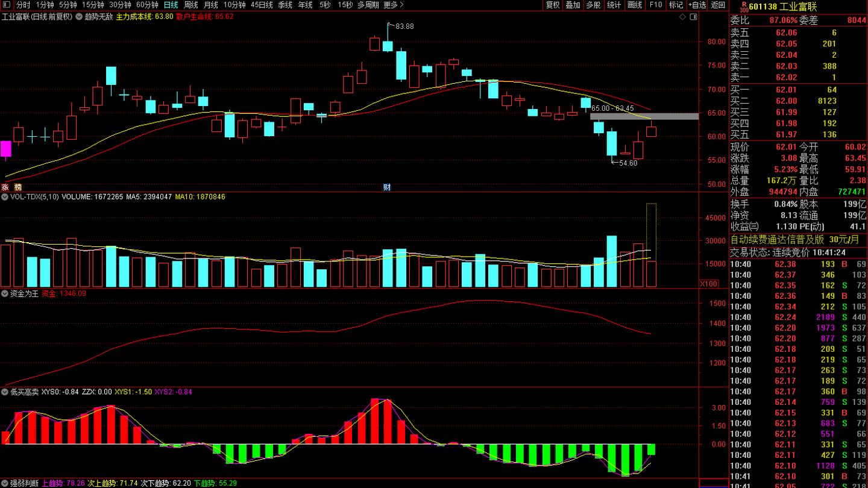Viewport: 868px width, 488px height.
Task: Click the 榜 marker icon under the chart
Action: tap(18, 187)
